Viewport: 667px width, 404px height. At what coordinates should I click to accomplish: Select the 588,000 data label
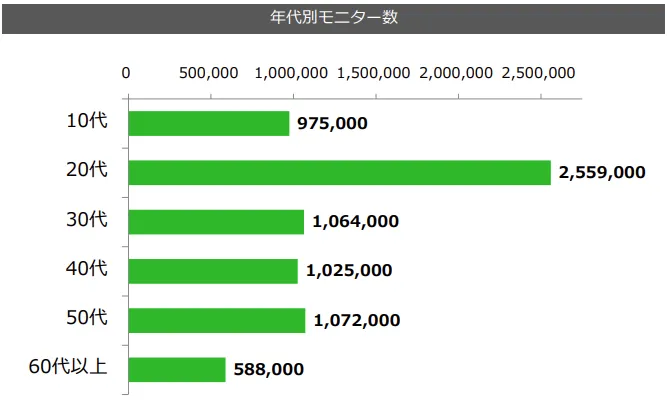(x=268, y=369)
